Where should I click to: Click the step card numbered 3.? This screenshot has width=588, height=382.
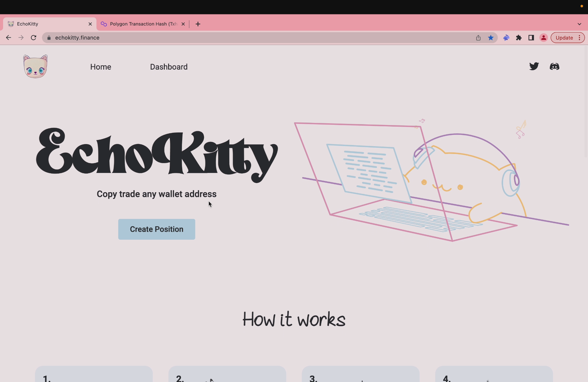(x=360, y=374)
